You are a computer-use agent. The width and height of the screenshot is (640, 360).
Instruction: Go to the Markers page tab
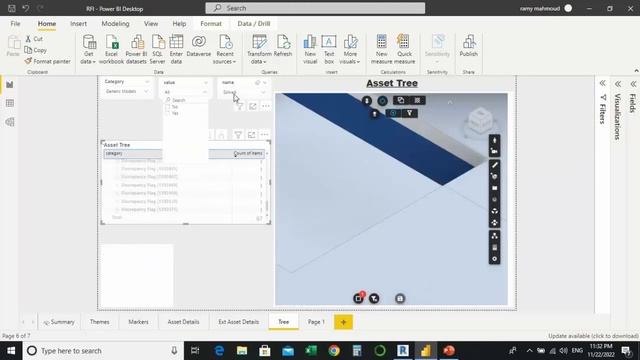138,322
